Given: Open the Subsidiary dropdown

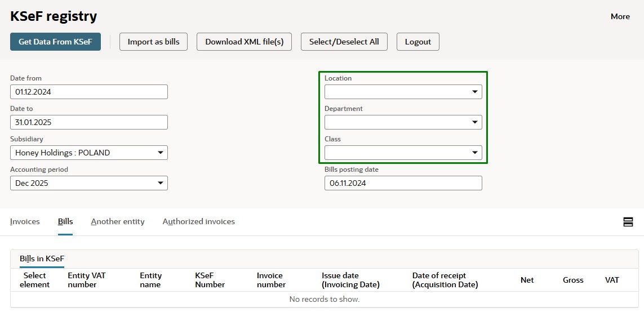Looking at the screenshot, I should pyautogui.click(x=89, y=153).
